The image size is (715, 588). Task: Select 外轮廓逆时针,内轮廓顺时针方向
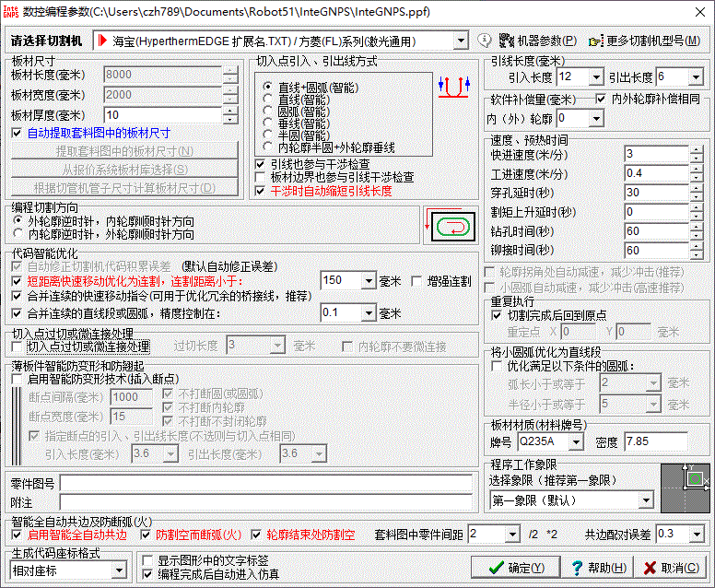[105, 221]
